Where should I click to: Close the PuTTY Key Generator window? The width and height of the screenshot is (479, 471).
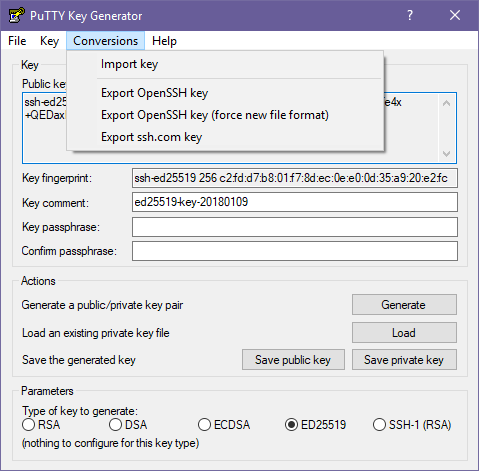point(455,15)
